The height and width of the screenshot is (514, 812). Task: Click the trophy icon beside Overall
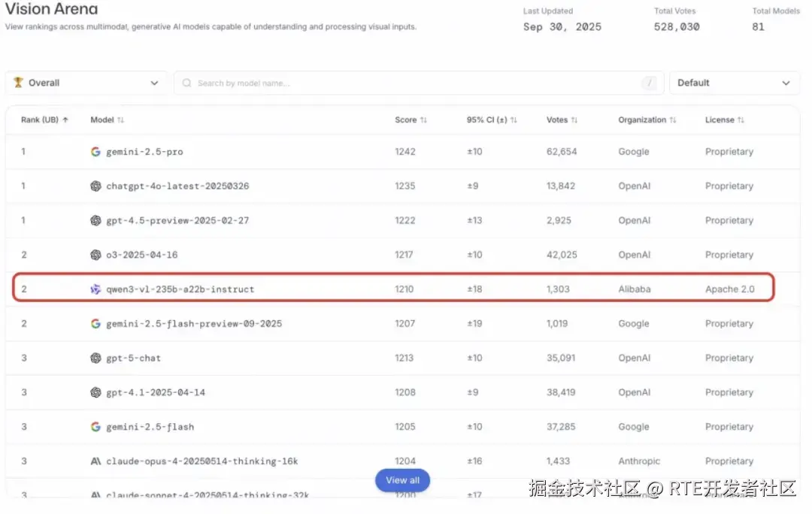(x=18, y=83)
